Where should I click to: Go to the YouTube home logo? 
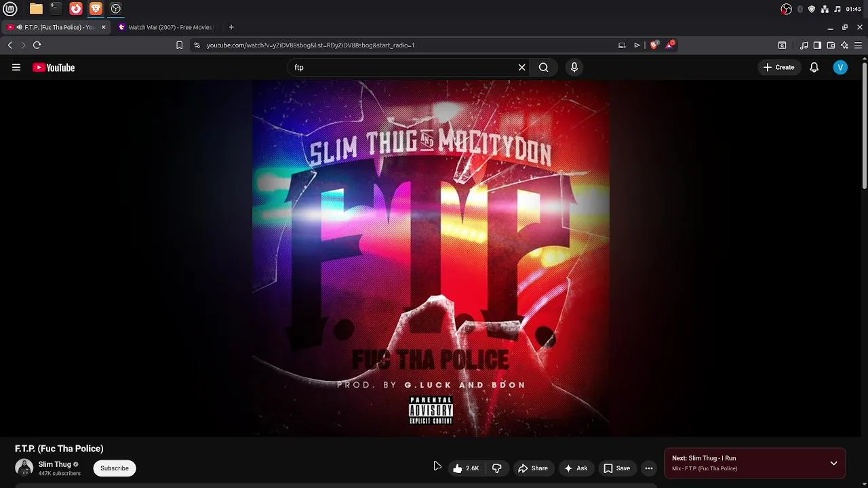coord(54,67)
